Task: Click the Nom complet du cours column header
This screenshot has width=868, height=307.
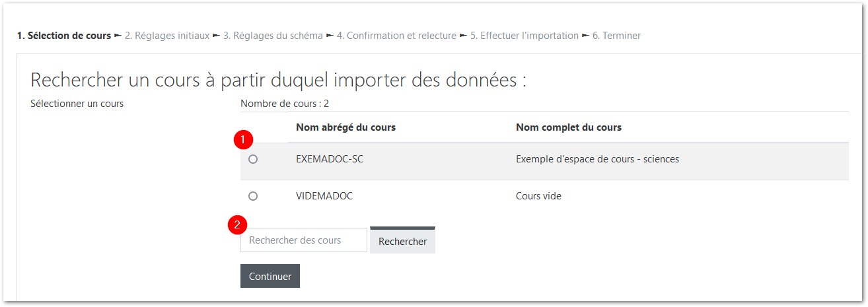Action: coord(568,127)
